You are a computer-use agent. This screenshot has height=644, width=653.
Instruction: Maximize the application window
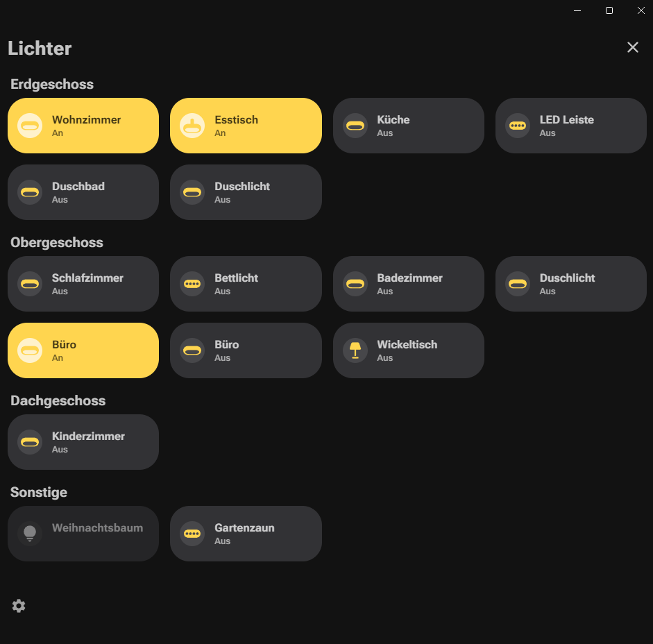click(x=609, y=10)
